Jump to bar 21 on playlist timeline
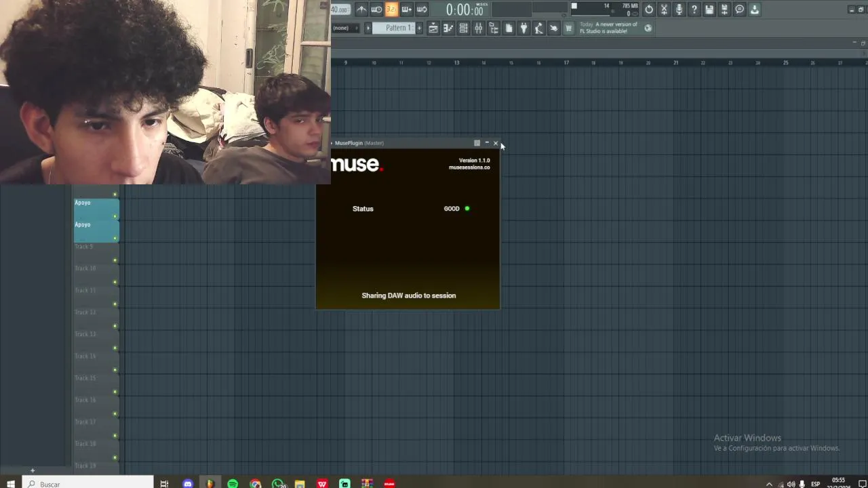This screenshot has width=868, height=488. [675, 62]
